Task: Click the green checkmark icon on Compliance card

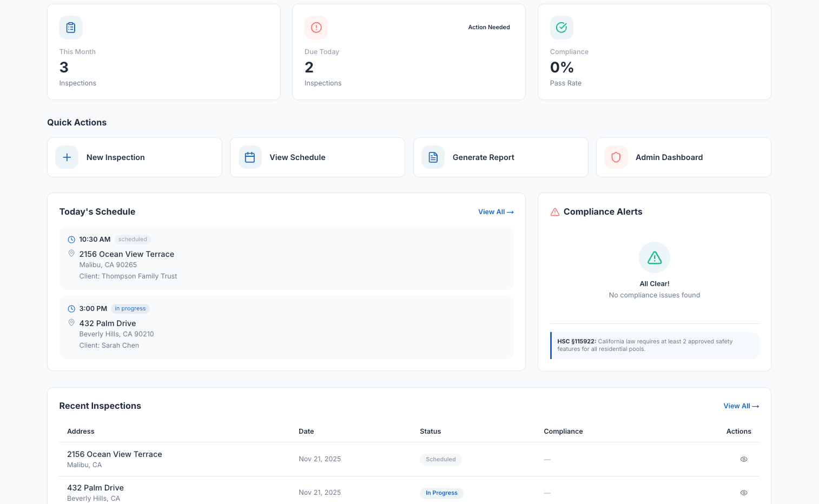Action: click(x=562, y=28)
